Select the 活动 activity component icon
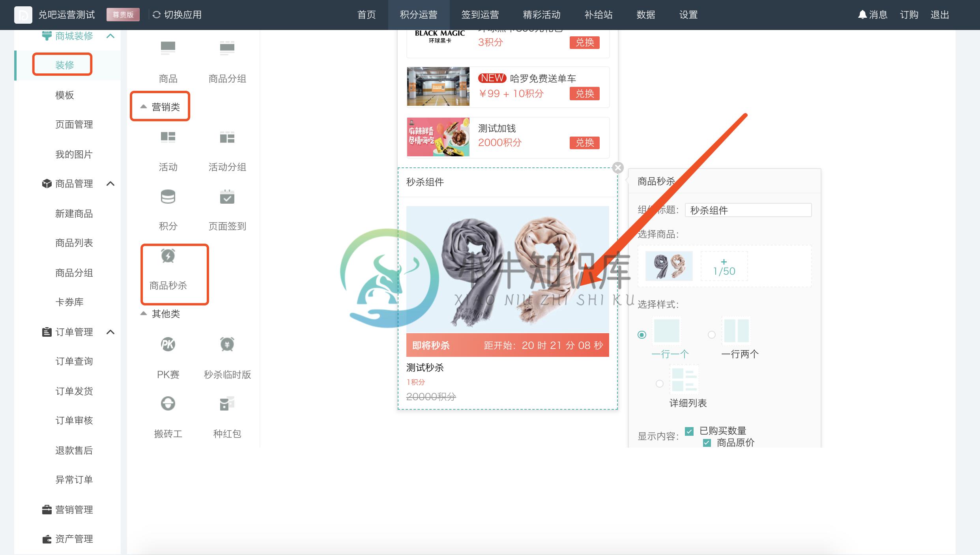 pos(168,137)
